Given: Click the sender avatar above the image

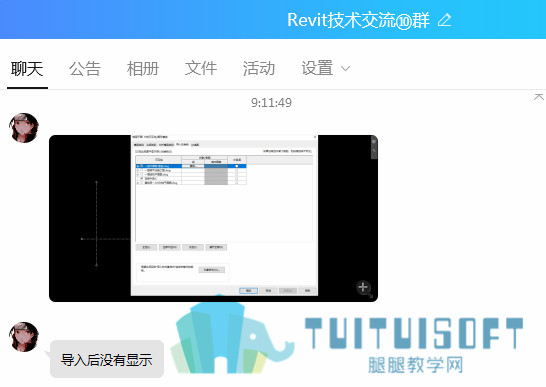Looking at the screenshot, I should tap(24, 127).
